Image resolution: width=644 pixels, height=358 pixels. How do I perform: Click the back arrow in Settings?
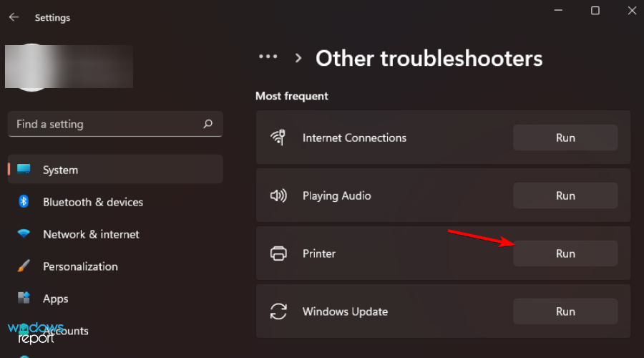[14, 17]
